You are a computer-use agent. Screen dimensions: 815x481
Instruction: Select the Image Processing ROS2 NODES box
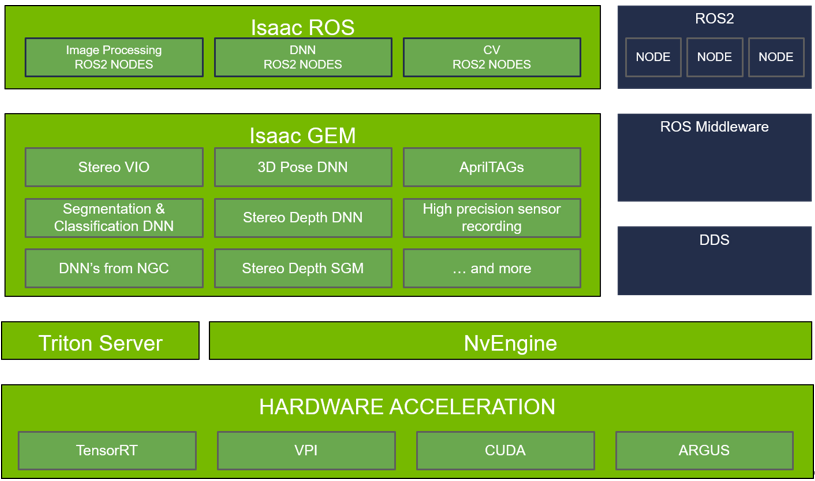(114, 57)
